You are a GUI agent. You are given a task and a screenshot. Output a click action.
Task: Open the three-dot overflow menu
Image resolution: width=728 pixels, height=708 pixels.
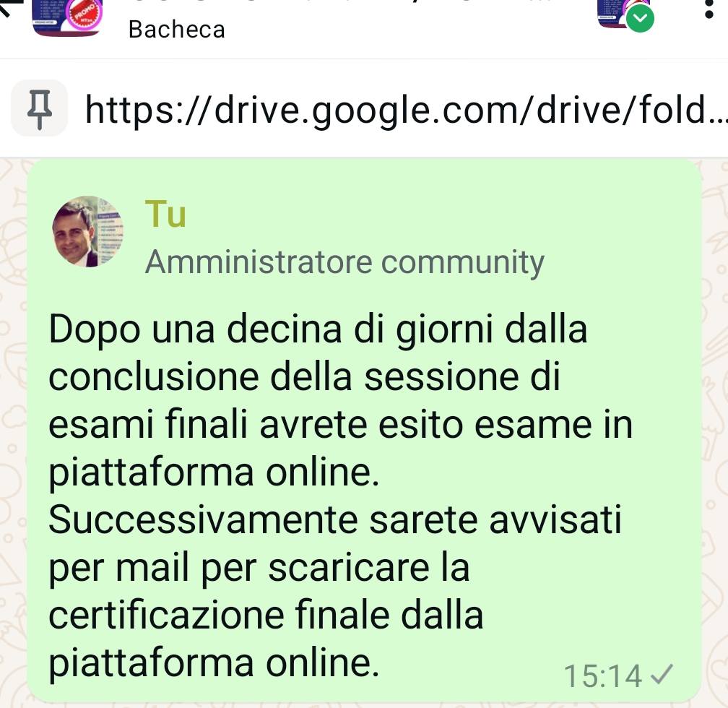click(708, 9)
